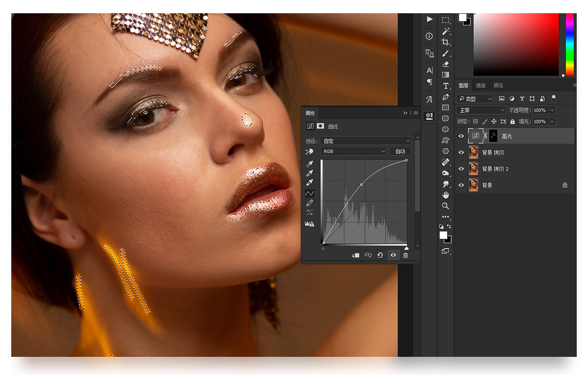588x375 pixels.
Task: Select the Gradient tool
Action: (445, 75)
